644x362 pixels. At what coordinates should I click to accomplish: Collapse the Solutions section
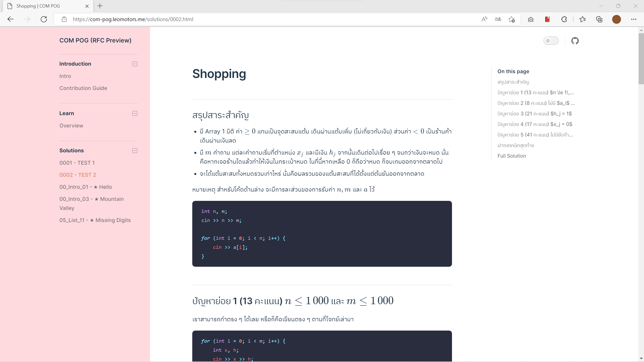click(135, 150)
